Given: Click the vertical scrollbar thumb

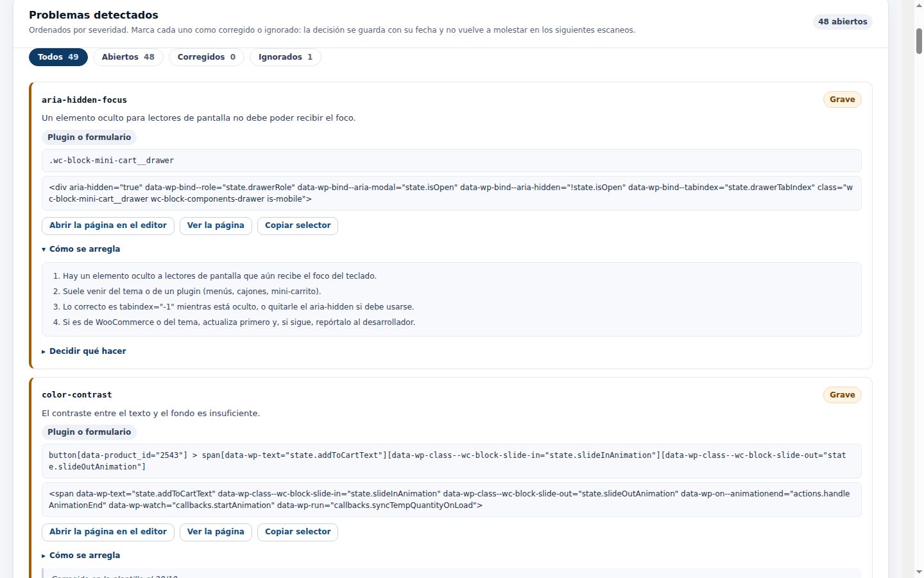Looking at the screenshot, I should (x=919, y=41).
